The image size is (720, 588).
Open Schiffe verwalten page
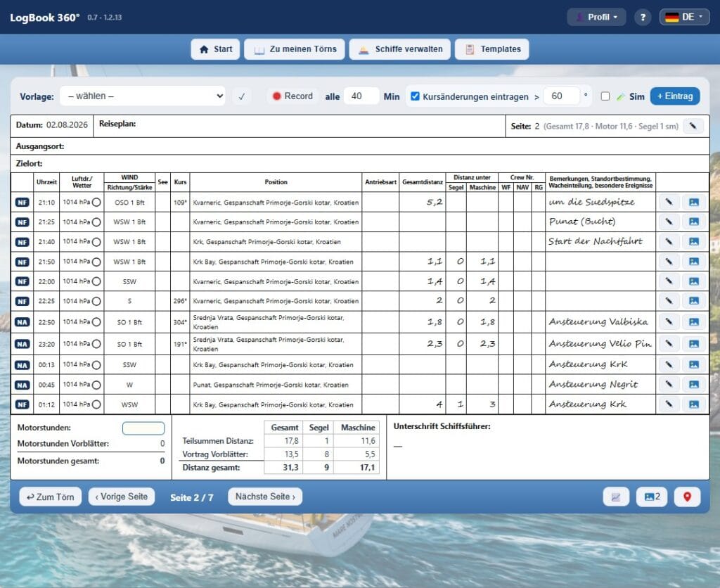400,49
